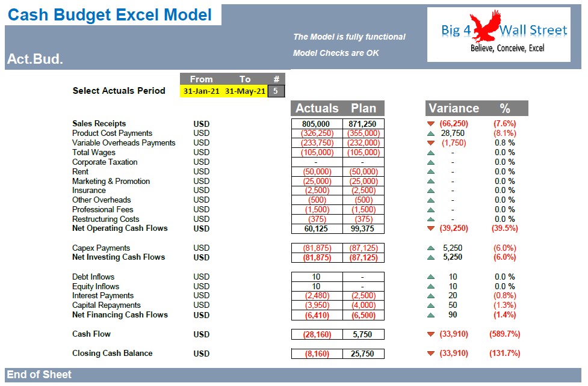The height and width of the screenshot is (386, 588).
Task: Click the green arrow for Marketing & Promotion
Action: pyautogui.click(x=431, y=182)
